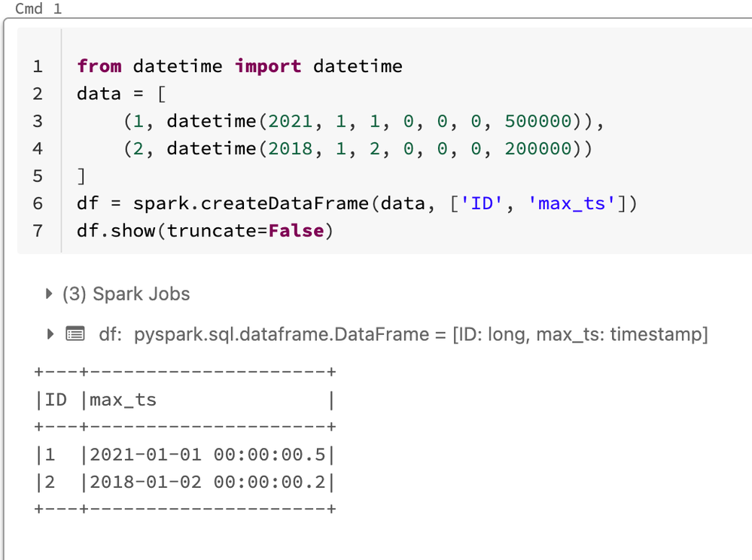The image size is (752, 560).
Task: Click the 2021-01-01 00:00:00.5 output row
Action: pos(207,455)
